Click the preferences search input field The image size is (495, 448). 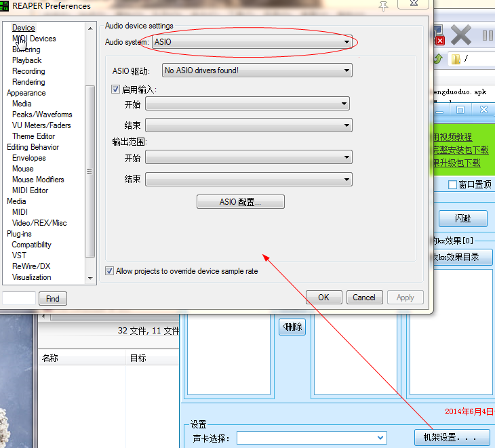[x=18, y=298]
